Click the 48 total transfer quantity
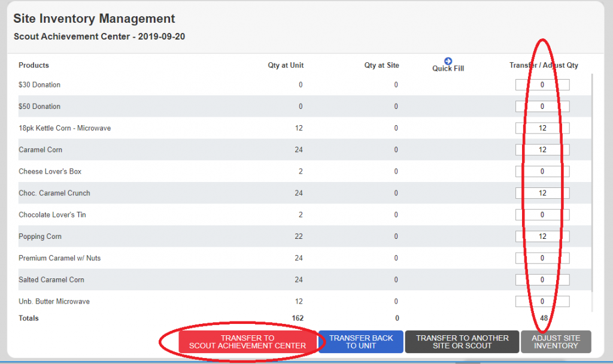613x364 pixels. pos(544,318)
